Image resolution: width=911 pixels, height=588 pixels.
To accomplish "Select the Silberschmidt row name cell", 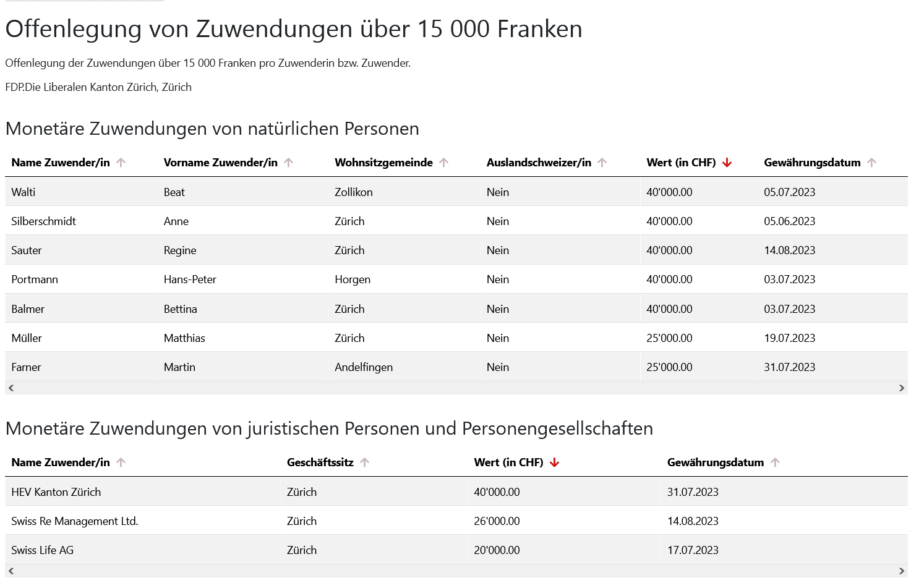I will 44,221.
